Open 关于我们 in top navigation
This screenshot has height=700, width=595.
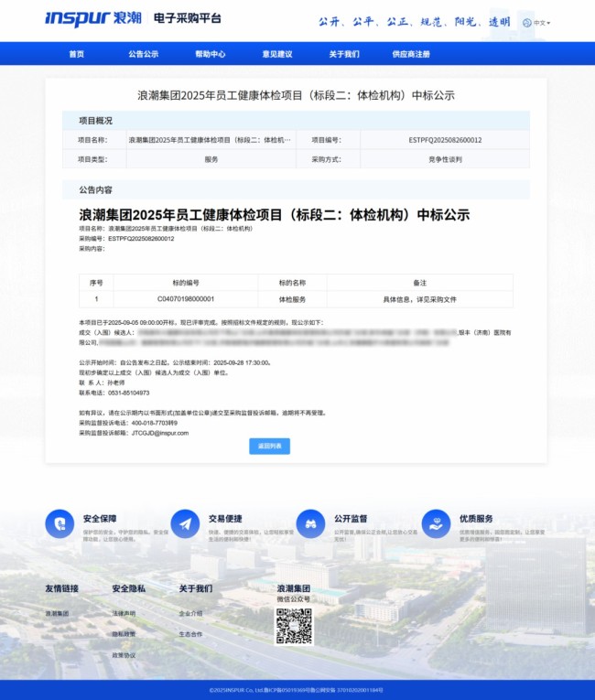point(344,54)
